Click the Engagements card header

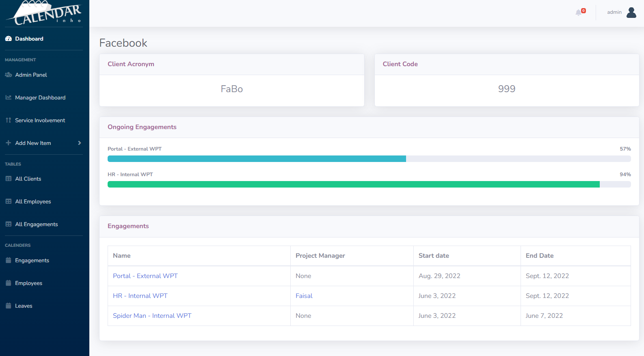(369, 227)
